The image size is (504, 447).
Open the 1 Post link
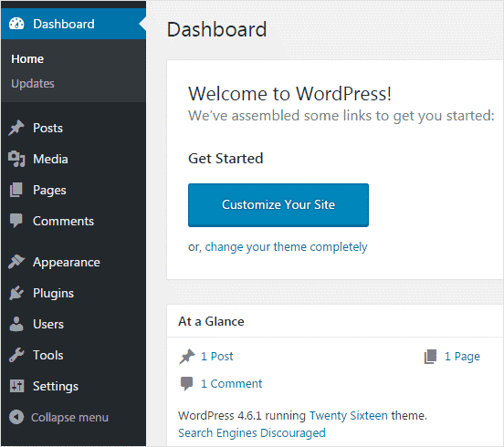[x=217, y=357]
